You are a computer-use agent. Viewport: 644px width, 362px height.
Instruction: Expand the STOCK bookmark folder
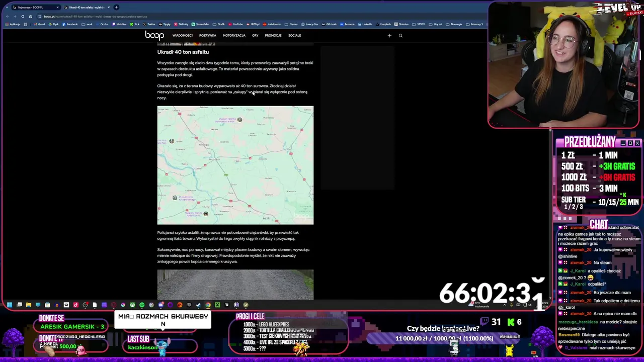point(419,24)
